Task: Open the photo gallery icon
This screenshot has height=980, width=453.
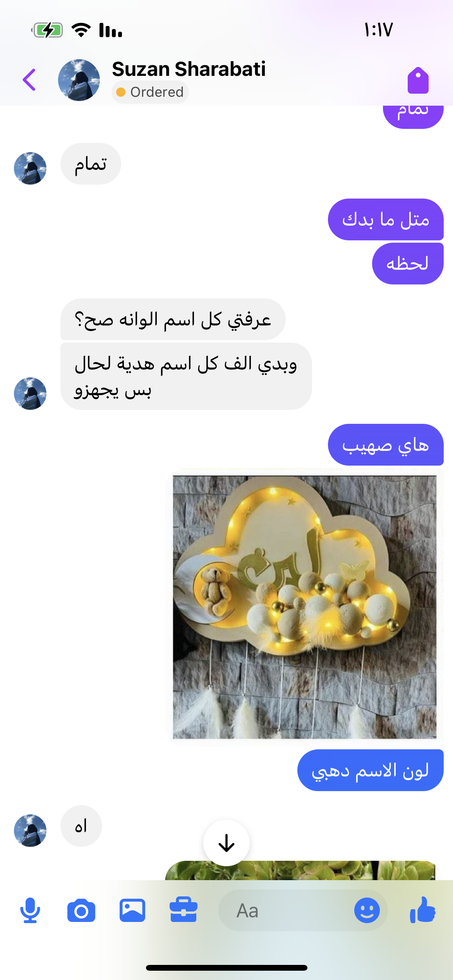Action: click(132, 910)
